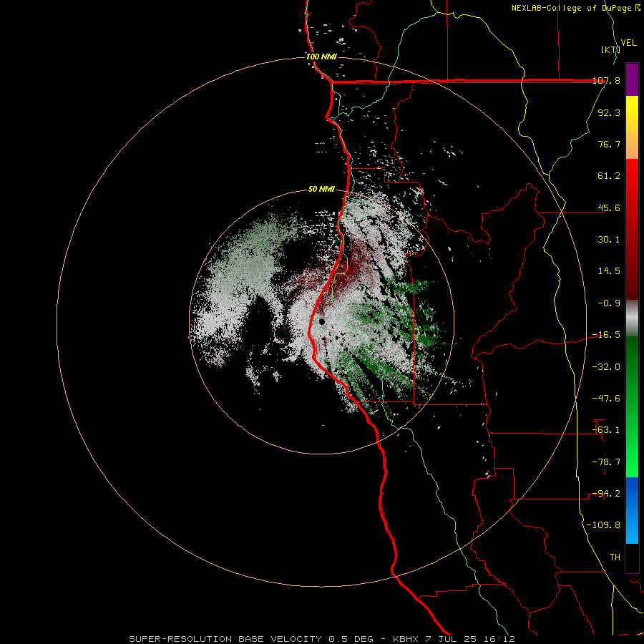The width and height of the screenshot is (644, 644).
Task: Click the 107.8 velocity scale value
Action: (607, 81)
